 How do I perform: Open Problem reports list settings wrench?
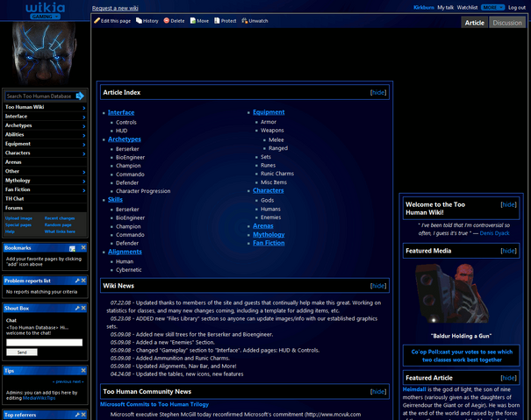point(77,281)
